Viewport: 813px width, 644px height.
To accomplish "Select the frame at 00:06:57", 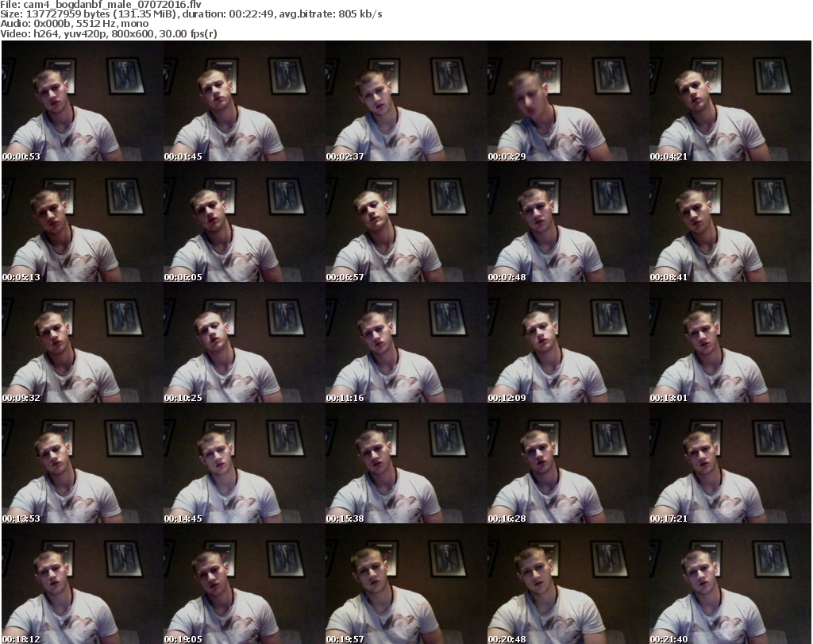I will click(x=406, y=222).
